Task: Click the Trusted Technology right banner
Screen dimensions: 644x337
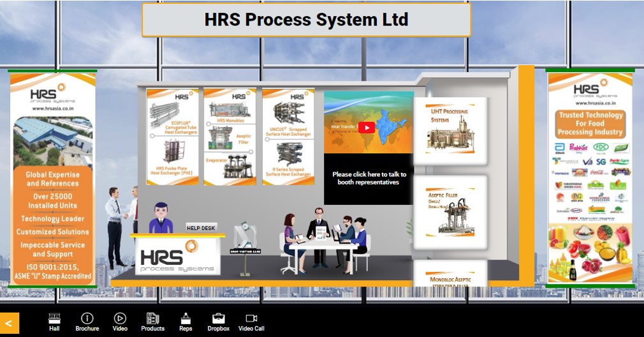Action: coord(590,179)
